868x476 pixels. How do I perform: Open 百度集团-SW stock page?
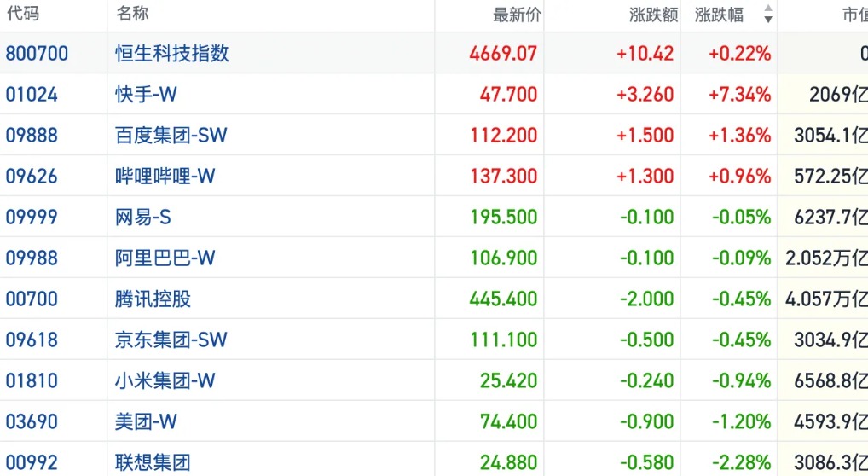tap(171, 136)
